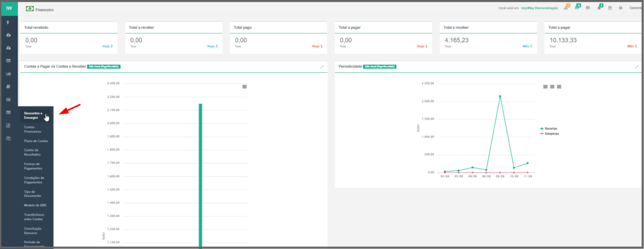Viewport: 644px width, 249px height.
Task: Toggle the Despesas series in legend
Action: 550,133
